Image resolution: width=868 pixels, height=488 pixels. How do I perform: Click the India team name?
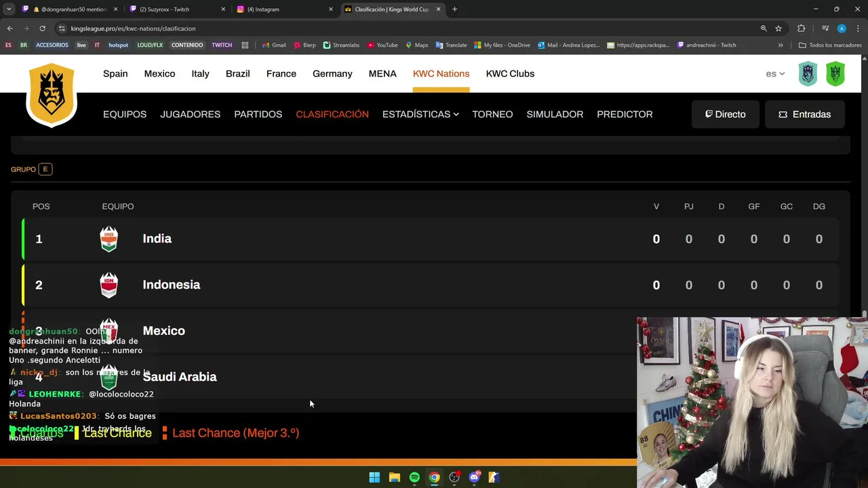(157, 239)
